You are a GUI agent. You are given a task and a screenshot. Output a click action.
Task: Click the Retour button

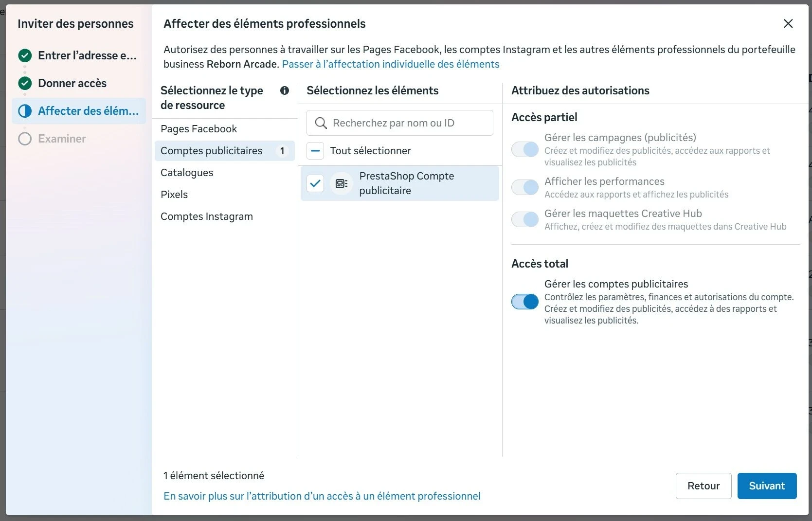[703, 486]
